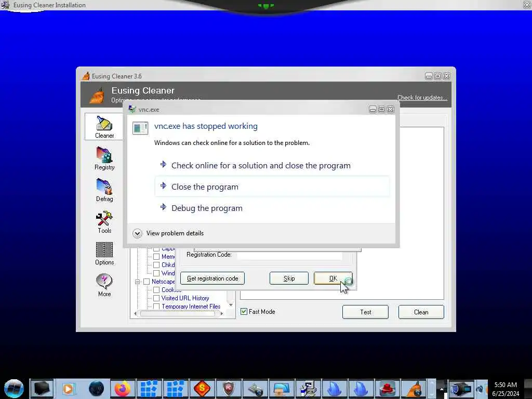Open the Windows Start orb
Screen dimensions: 532x399
14,389
